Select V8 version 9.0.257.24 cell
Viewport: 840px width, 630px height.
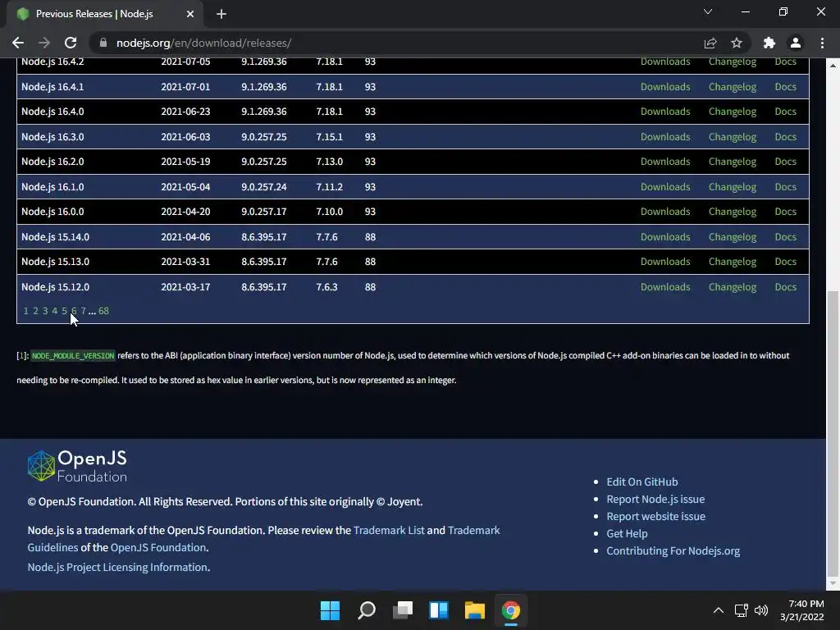[x=263, y=187]
